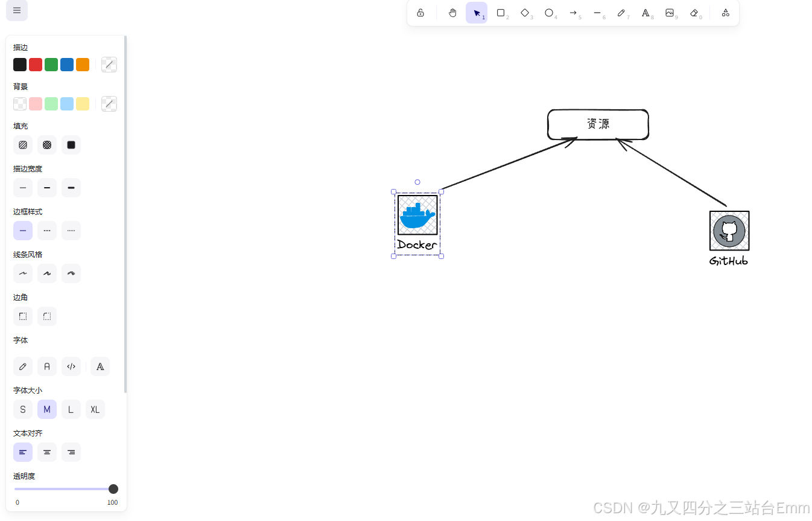The width and height of the screenshot is (812, 521).
Task: Select the Hand pan tool
Action: [452, 13]
